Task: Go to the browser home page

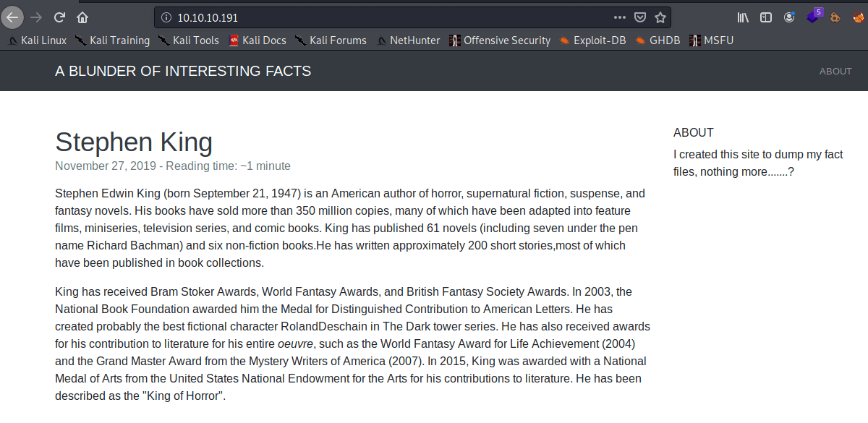Action: coord(82,17)
